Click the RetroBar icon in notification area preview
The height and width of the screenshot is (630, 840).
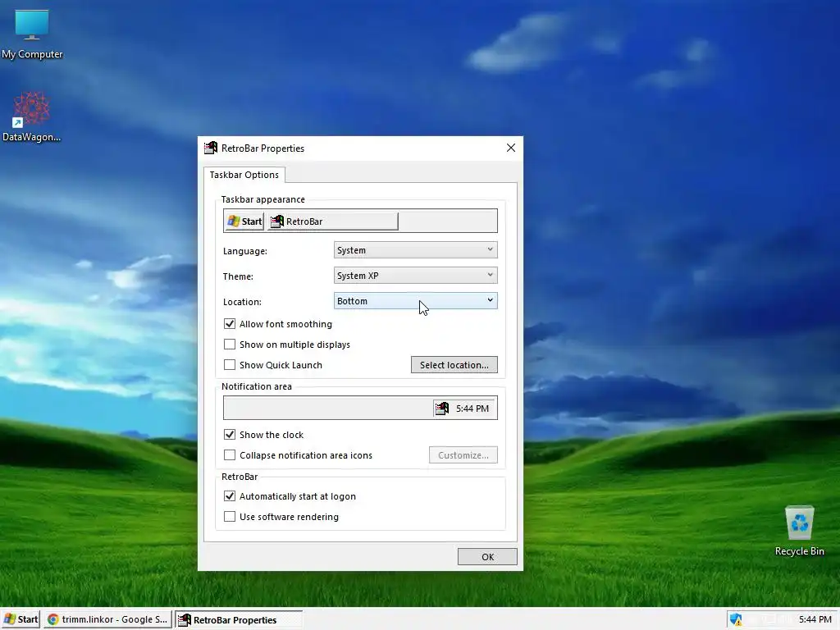pyautogui.click(x=442, y=409)
